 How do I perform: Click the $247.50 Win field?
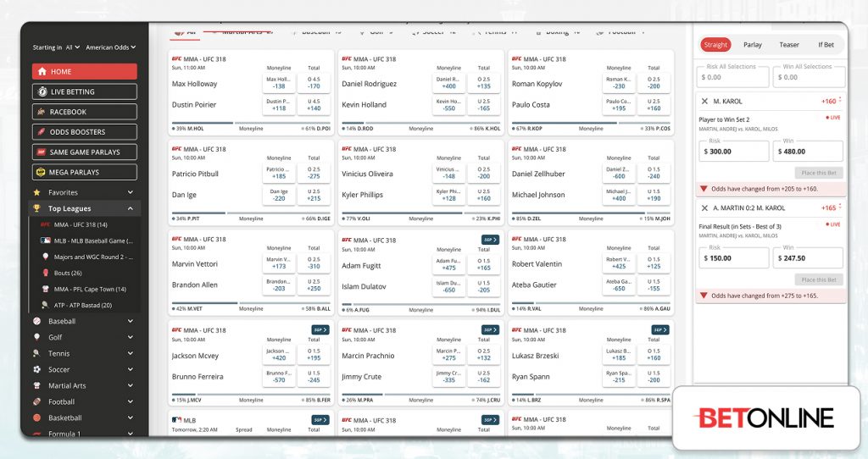point(808,257)
